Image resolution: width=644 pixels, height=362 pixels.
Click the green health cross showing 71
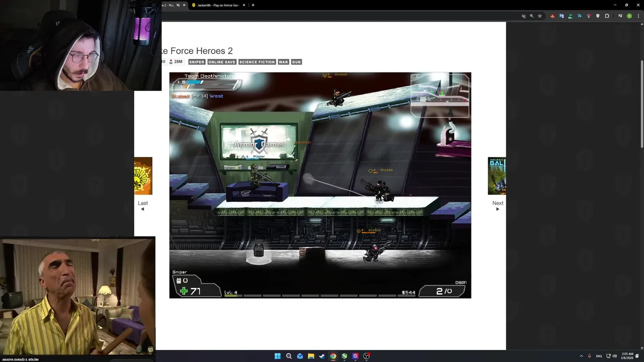point(184,291)
